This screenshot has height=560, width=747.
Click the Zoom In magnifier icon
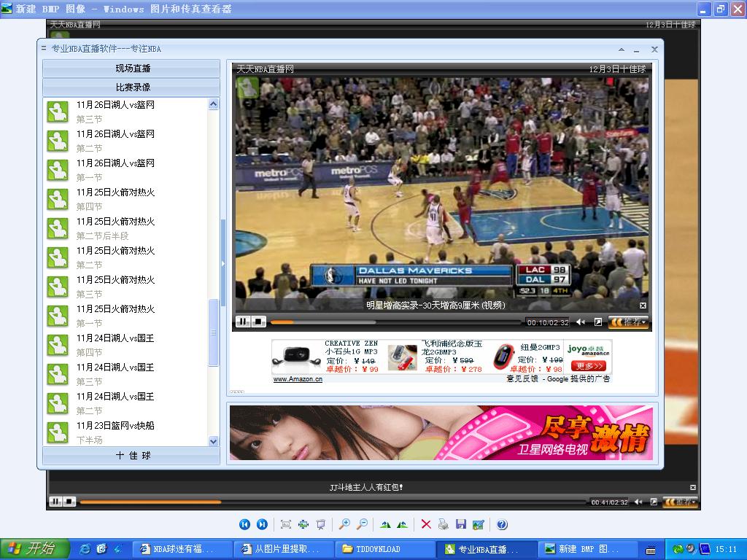tap(344, 524)
